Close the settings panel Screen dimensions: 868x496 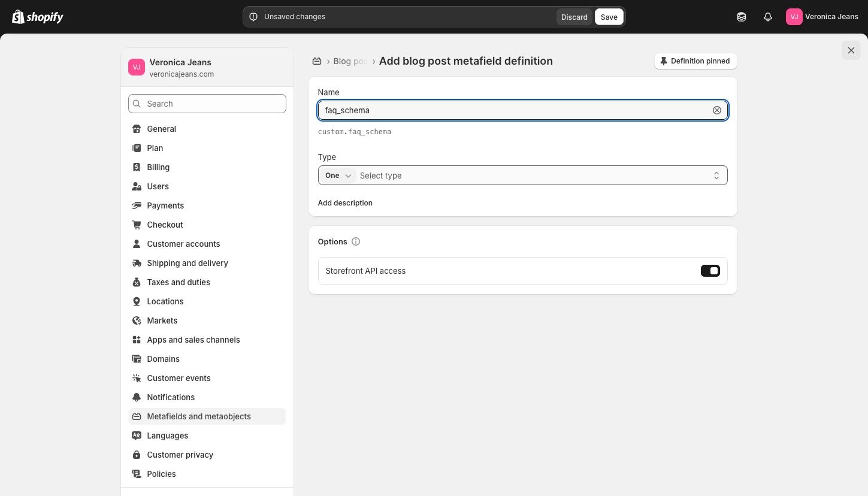851,50
